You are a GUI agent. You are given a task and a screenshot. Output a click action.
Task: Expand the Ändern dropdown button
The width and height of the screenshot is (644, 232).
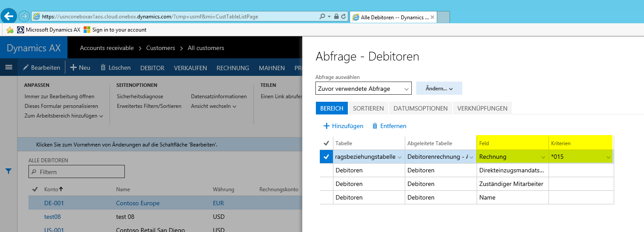[x=439, y=89]
